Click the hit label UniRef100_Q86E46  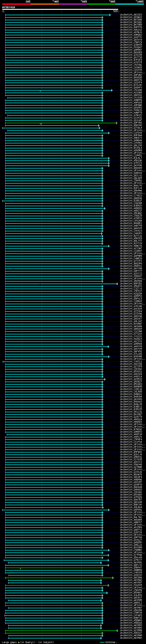coord(131,199)
